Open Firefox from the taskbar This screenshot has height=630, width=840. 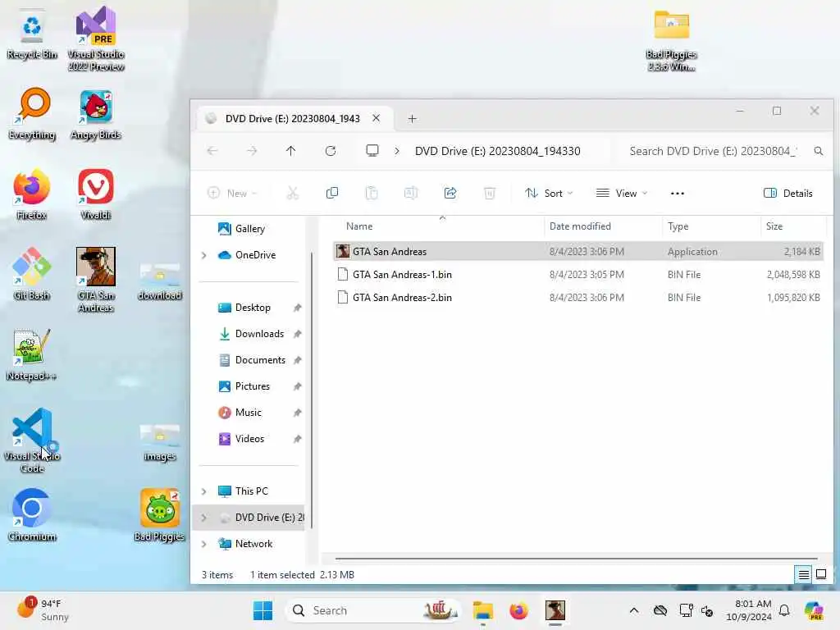(518, 610)
